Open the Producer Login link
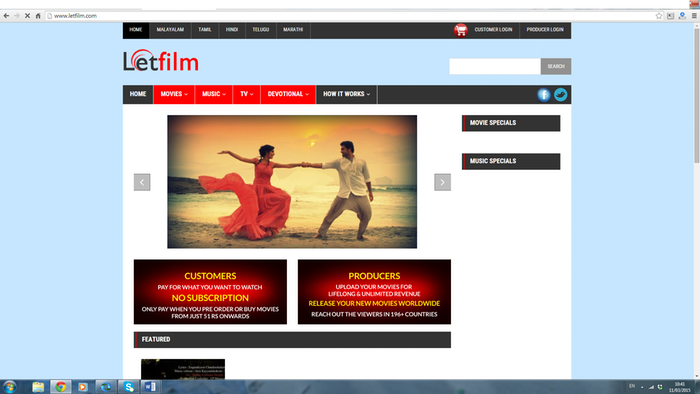This screenshot has width=700, height=394. coord(545,30)
